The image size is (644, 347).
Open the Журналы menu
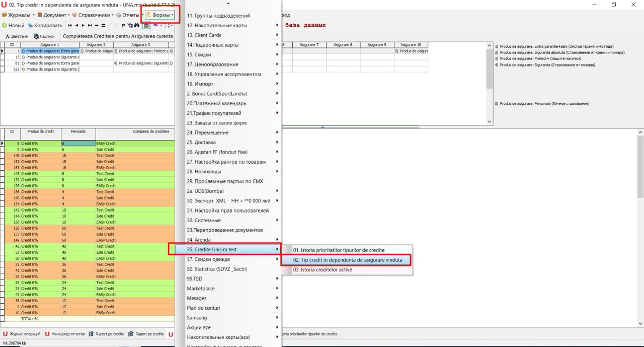point(18,15)
